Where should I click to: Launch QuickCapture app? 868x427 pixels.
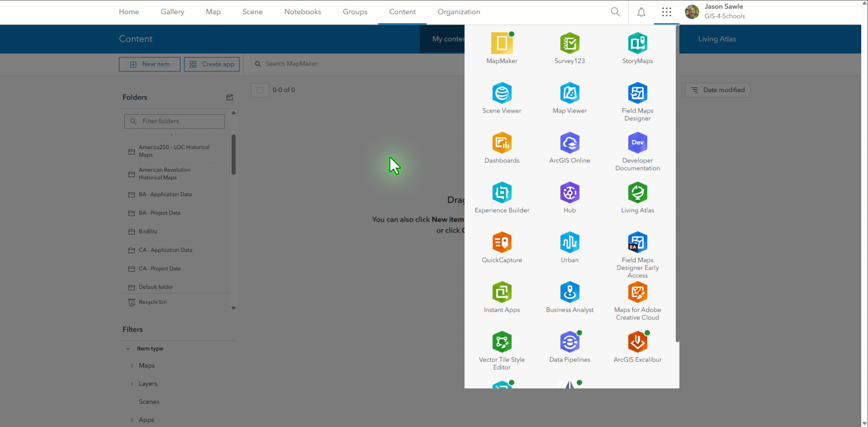502,247
